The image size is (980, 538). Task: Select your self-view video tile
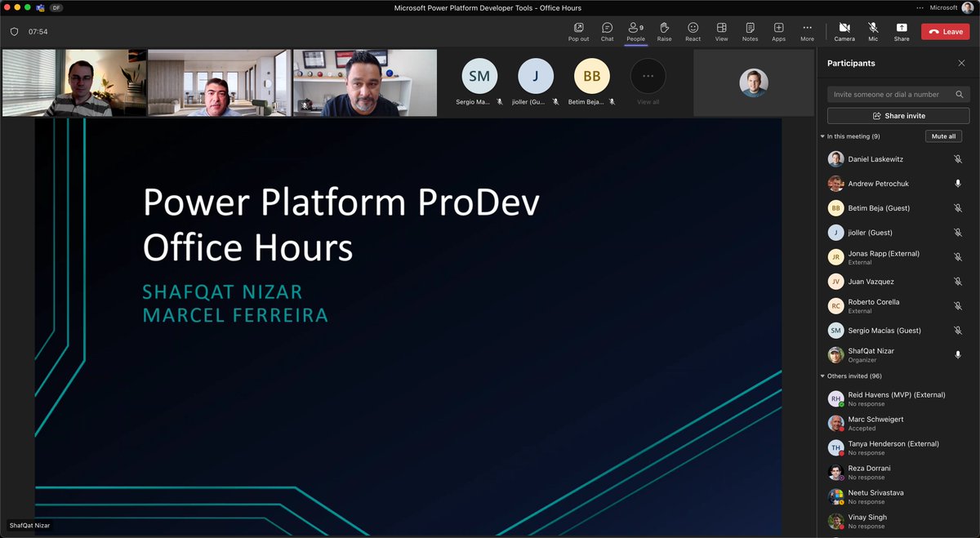(x=754, y=82)
